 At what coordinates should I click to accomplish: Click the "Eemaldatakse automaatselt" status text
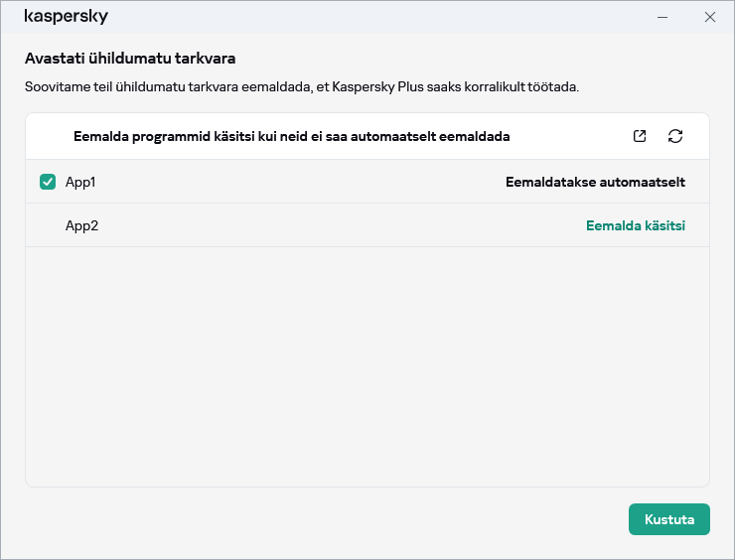tap(595, 182)
